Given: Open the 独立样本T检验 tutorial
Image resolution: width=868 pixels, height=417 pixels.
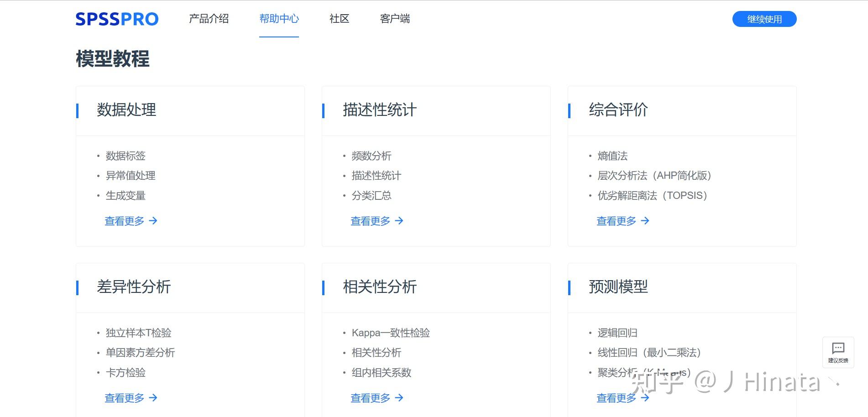Looking at the screenshot, I should (x=138, y=333).
